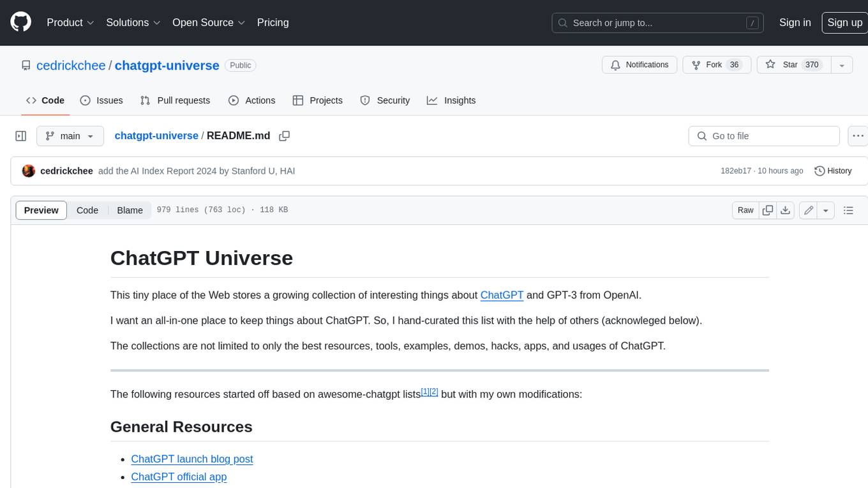The image size is (868, 488).
Task: Switch to the Security tab
Action: [385, 100]
